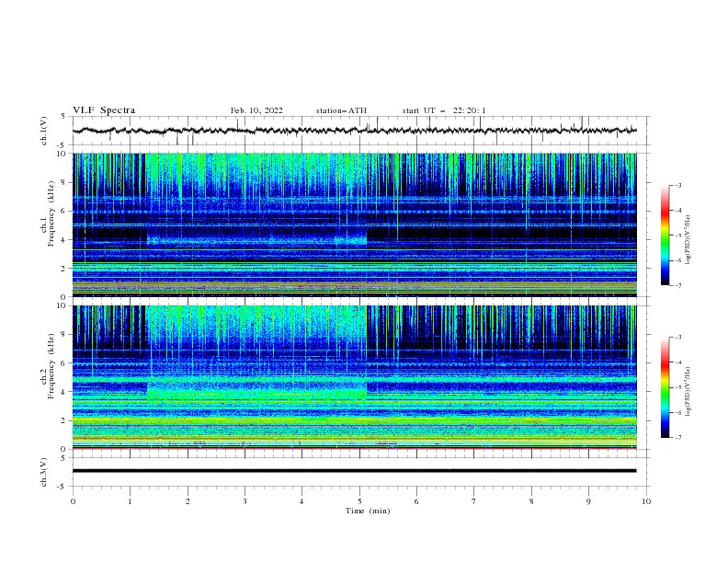Click the ch.1 'Frequency (kHz)' axis label
Image resolution: width=728 pixels, height=563 pixels.
point(51,214)
